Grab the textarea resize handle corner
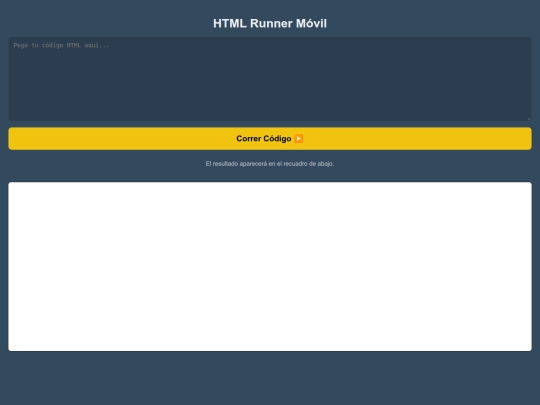Viewport: 540px width, 405px height. 529,118
